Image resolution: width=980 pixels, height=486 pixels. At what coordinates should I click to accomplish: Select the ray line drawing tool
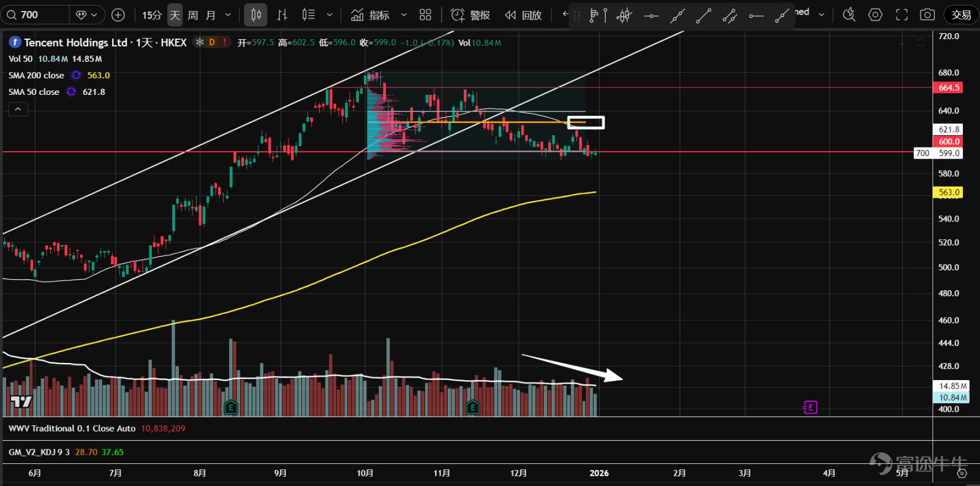click(782, 16)
